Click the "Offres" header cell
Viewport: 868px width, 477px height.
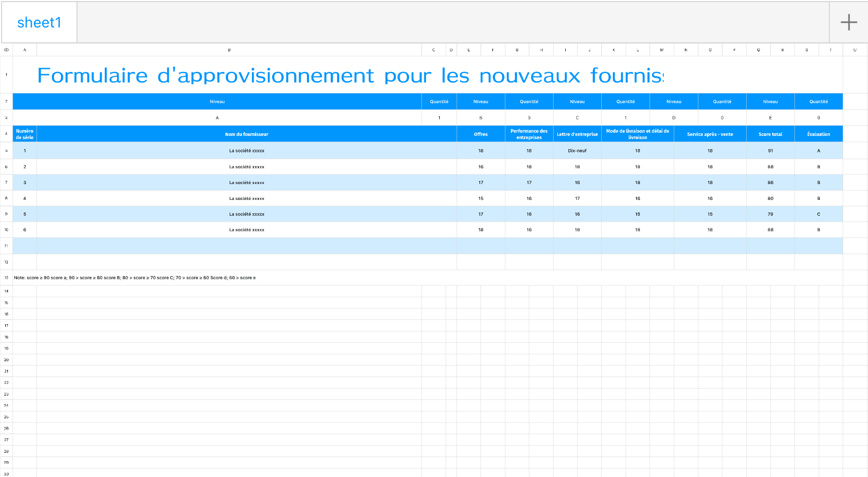pyautogui.click(x=481, y=134)
